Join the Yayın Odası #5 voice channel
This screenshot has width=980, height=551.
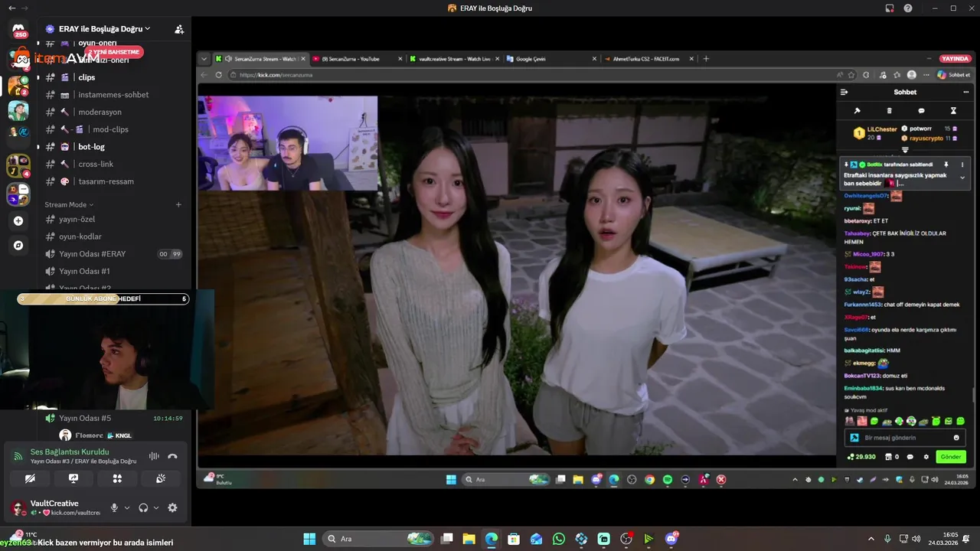click(85, 419)
